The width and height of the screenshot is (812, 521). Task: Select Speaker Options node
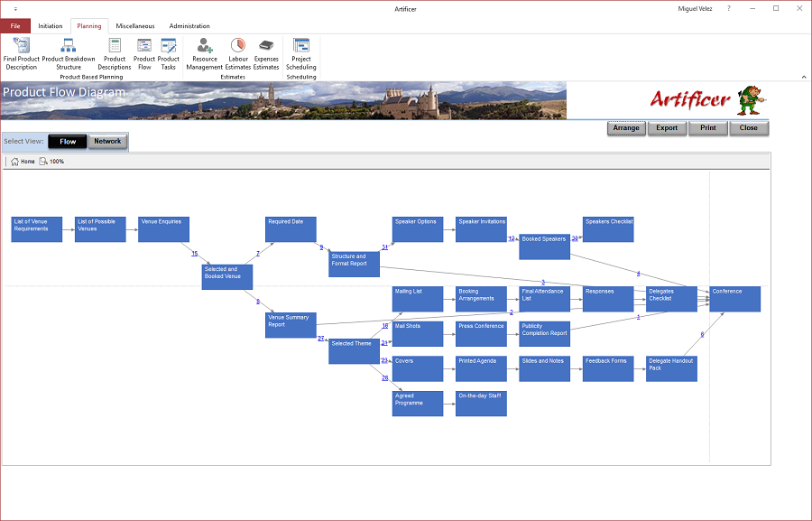418,229
